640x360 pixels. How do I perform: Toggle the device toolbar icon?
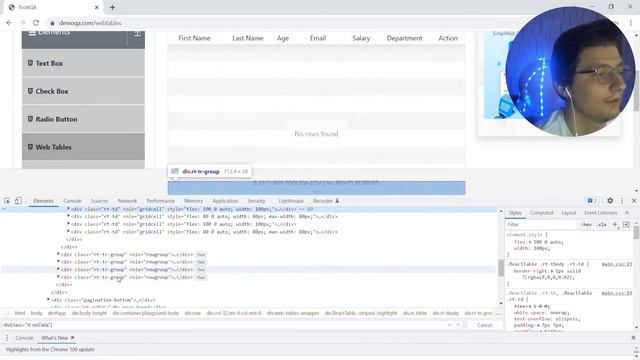coord(18,201)
